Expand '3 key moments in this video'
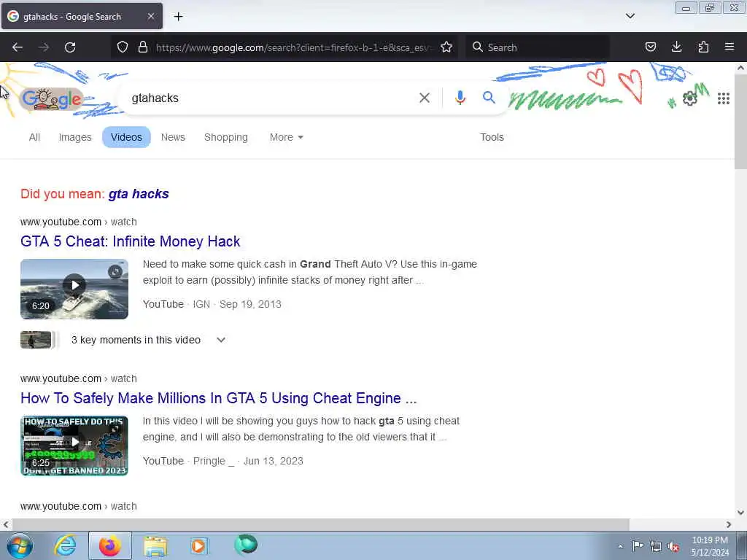Screen dimensions: 747x560 point(148,340)
